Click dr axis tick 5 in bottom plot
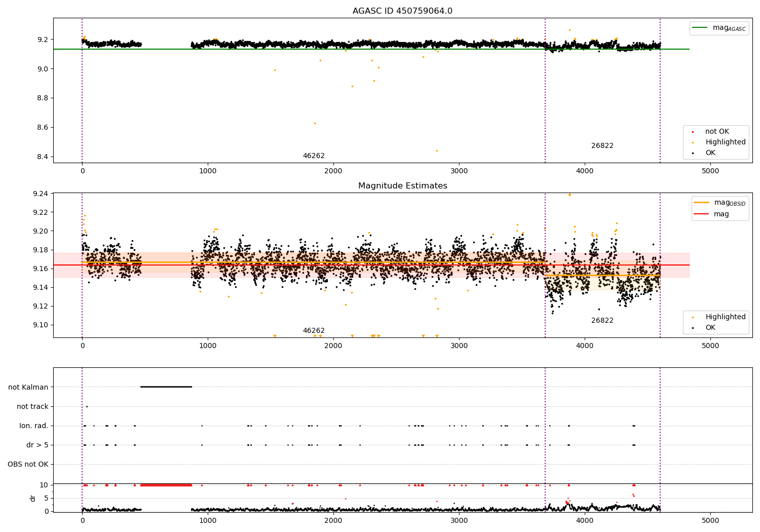Viewport: 760px width, 532px height. 46,498
